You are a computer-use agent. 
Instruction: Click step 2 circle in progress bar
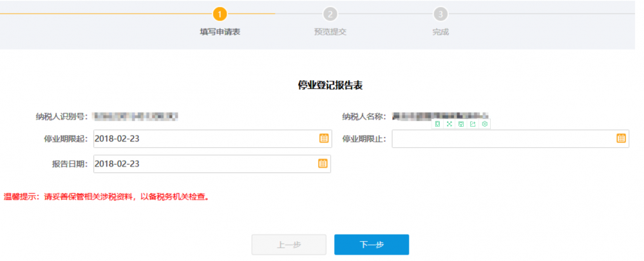click(330, 14)
